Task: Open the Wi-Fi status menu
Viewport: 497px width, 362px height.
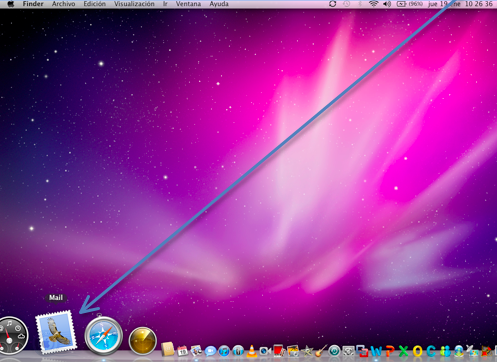Action: [373, 4]
